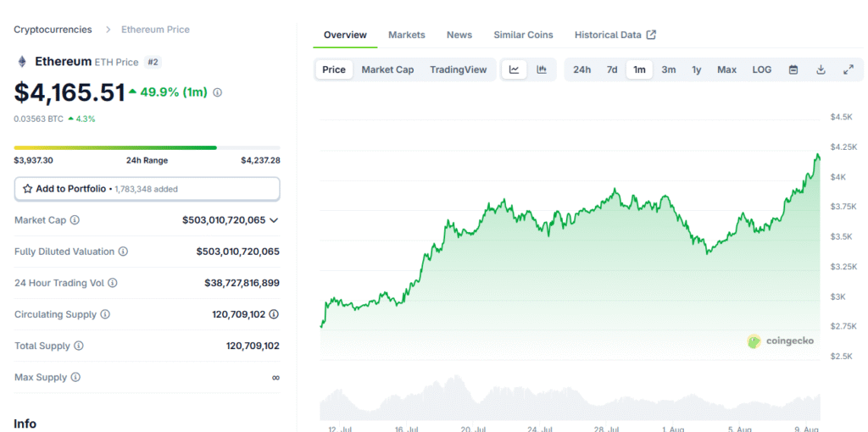Select the line chart view icon
The image size is (868, 432).
[x=515, y=69]
